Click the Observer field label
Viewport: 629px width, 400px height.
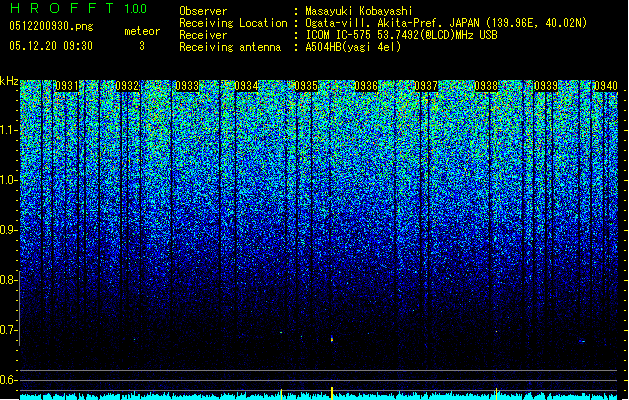point(203,11)
